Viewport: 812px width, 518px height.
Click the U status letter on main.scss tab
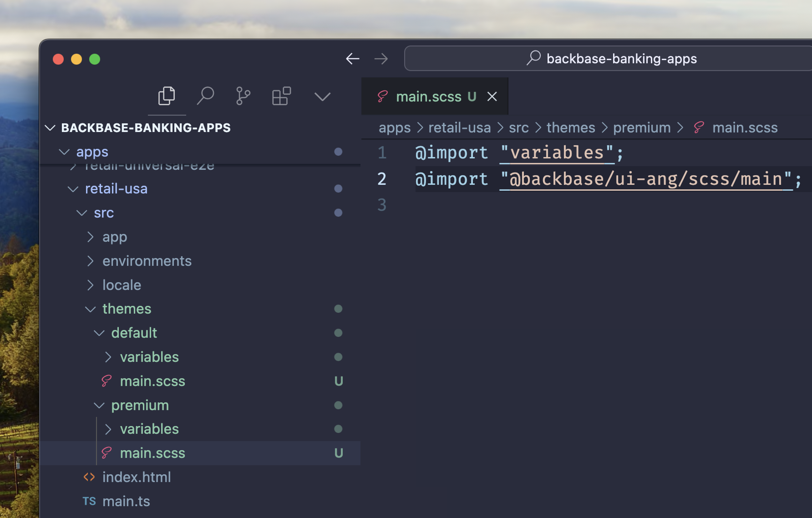point(472,97)
